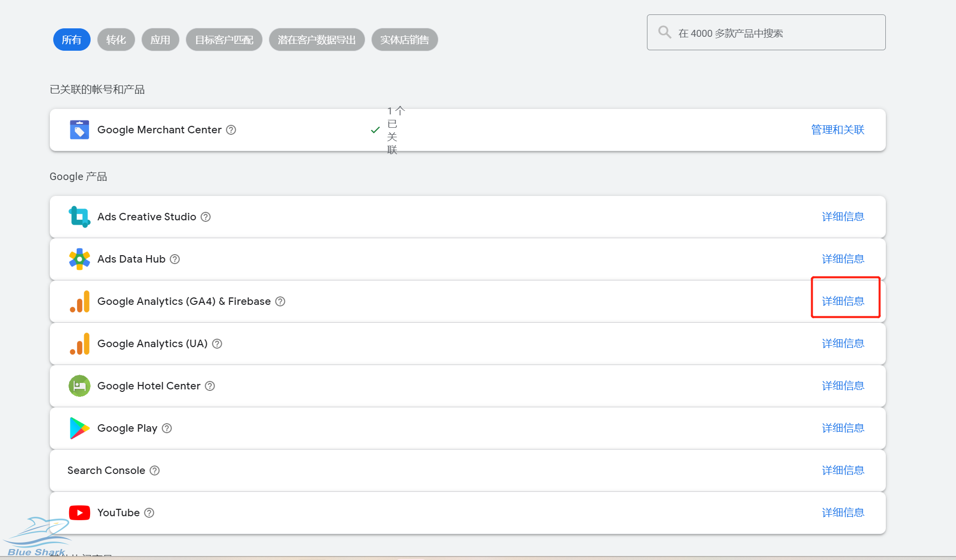Click the Ads Creative Studio name text
The width and height of the screenshot is (956, 560).
tap(147, 217)
